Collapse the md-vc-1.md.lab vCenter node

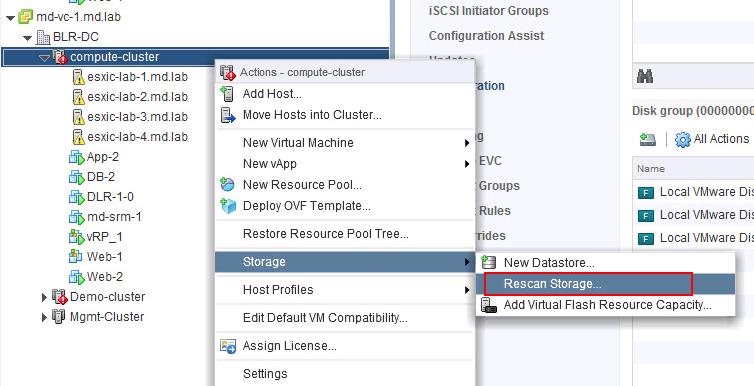pos(11,18)
